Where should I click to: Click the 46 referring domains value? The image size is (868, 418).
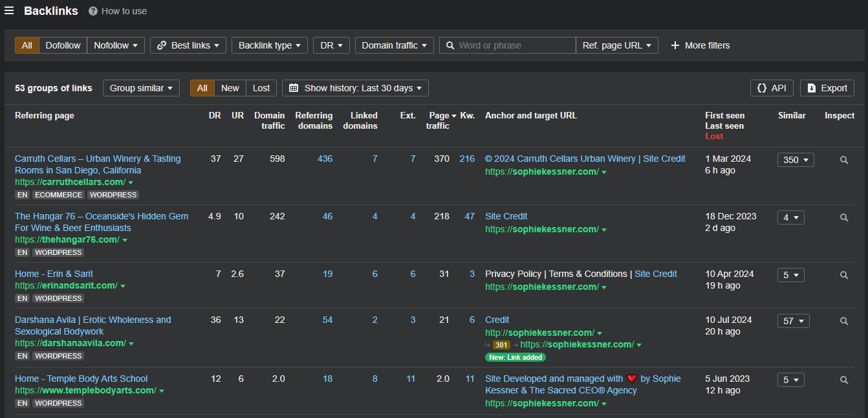click(x=327, y=216)
